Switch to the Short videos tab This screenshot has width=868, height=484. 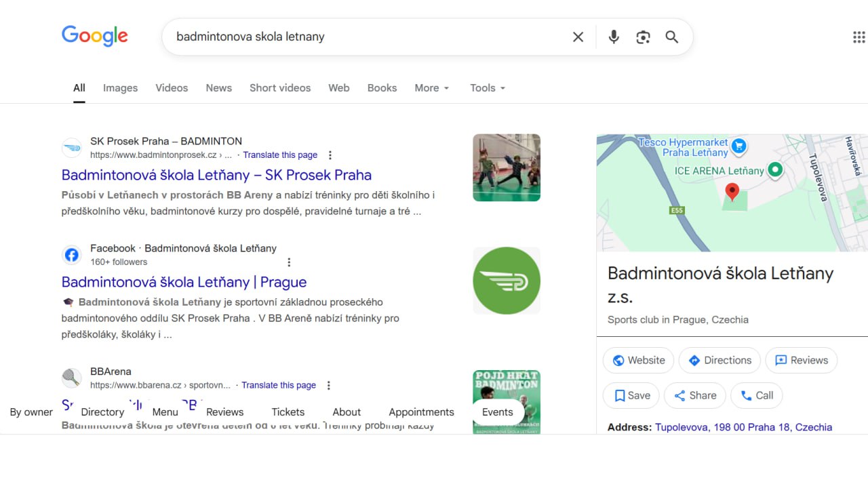tap(280, 88)
